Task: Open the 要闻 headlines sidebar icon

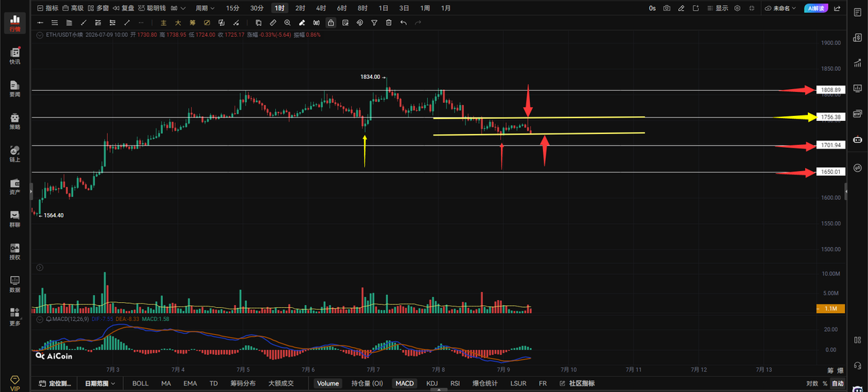Action: [15, 88]
